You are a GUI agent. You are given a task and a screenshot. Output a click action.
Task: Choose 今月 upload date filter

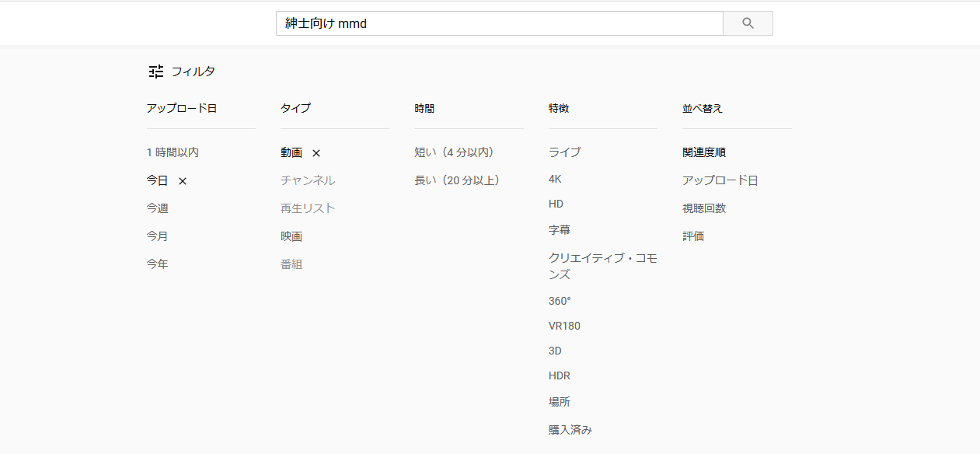(x=157, y=236)
